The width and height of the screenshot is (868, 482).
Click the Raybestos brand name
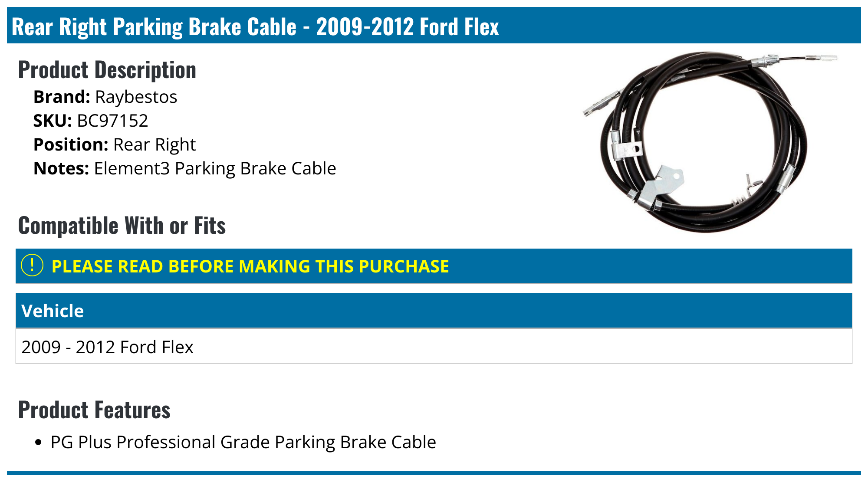coord(136,97)
